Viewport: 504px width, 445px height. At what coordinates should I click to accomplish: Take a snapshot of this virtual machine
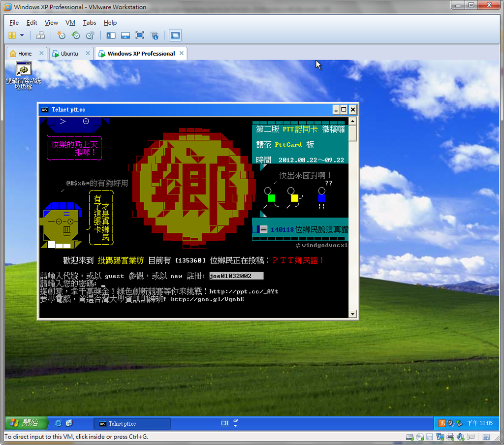61,35
